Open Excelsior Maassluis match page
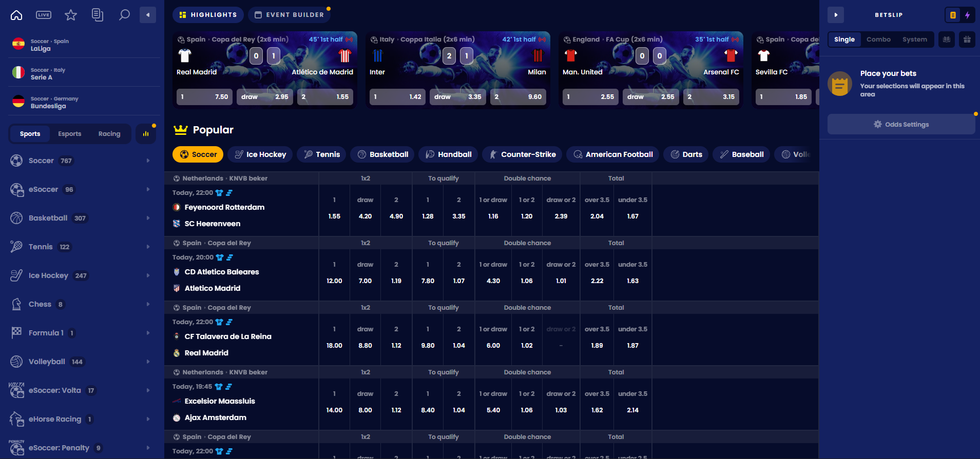Image resolution: width=980 pixels, height=459 pixels. 220,401
